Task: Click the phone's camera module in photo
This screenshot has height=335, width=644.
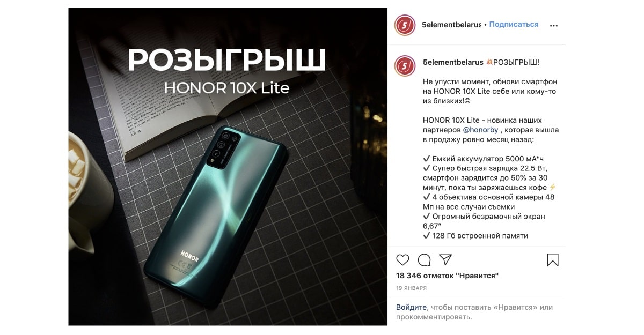Action: (x=222, y=148)
